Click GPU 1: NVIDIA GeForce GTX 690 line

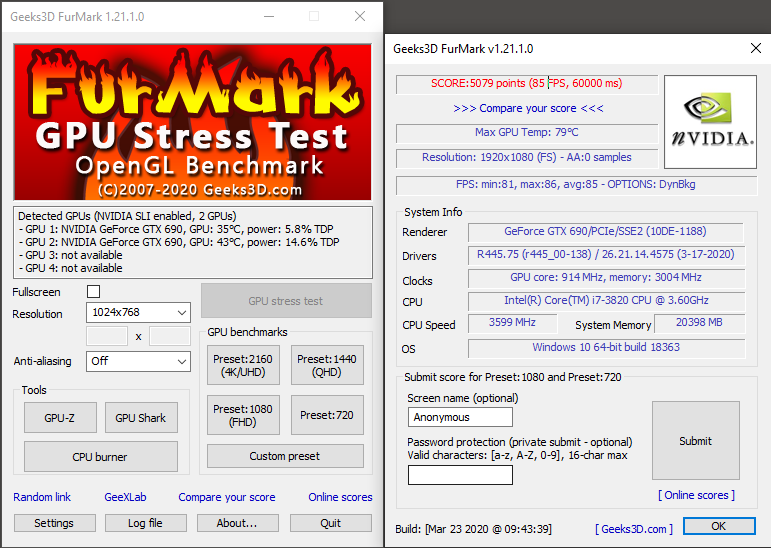coord(176,229)
